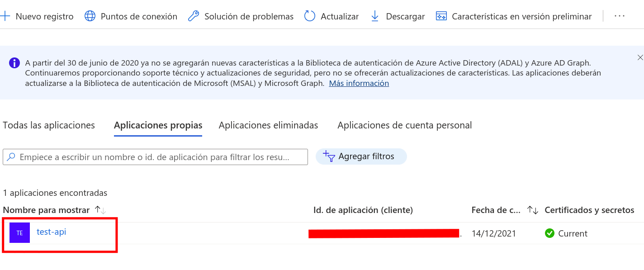Open the Características en versión preliminar icon
Viewport: 644px width, 270px height.
click(441, 16)
